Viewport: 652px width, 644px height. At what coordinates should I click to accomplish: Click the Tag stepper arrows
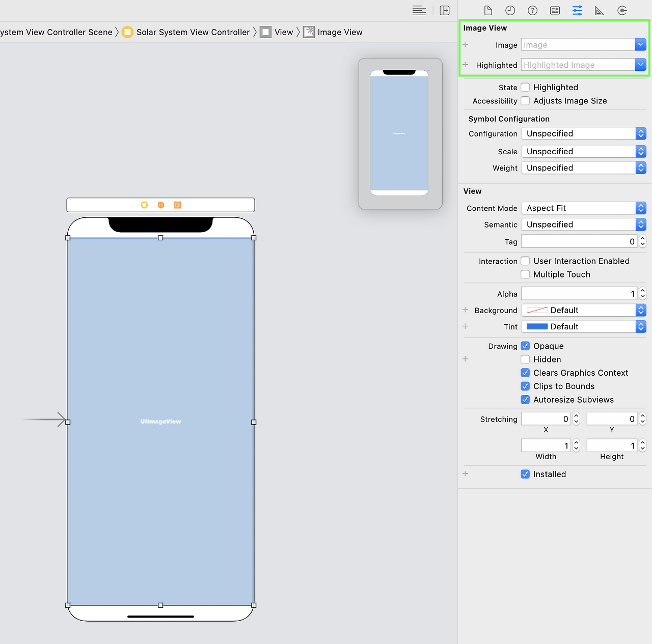coord(643,241)
